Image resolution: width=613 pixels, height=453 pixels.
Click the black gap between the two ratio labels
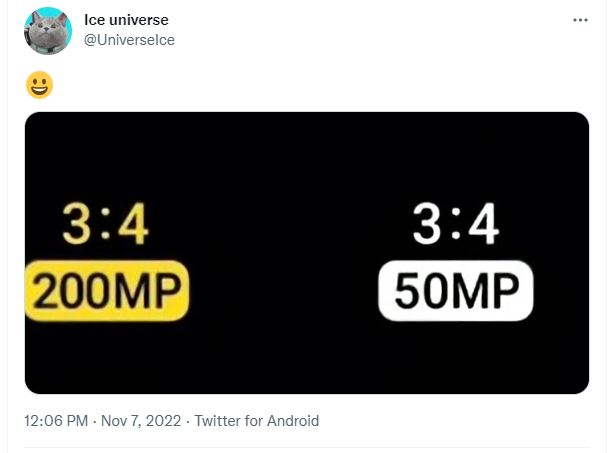[x=280, y=230]
